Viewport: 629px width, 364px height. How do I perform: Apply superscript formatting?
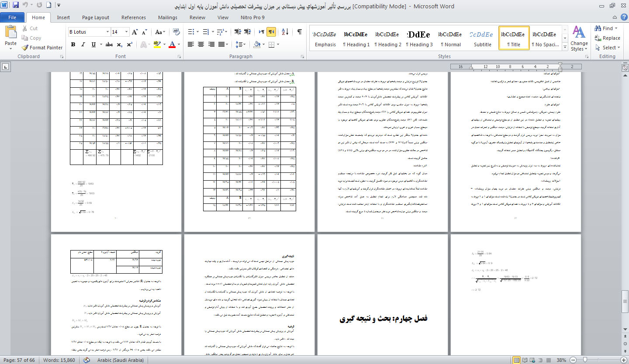click(130, 45)
